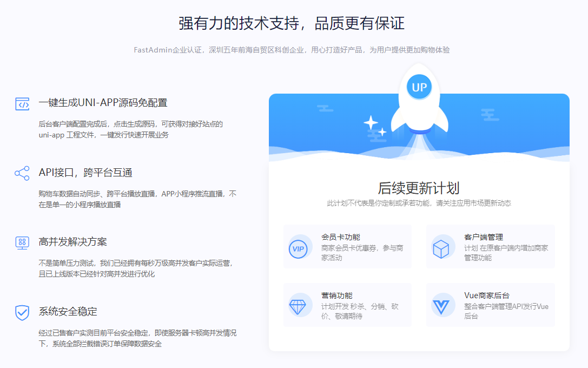Click the diamond icon for 营销功能
Viewport: 588px width, 368px height.
[298, 307]
